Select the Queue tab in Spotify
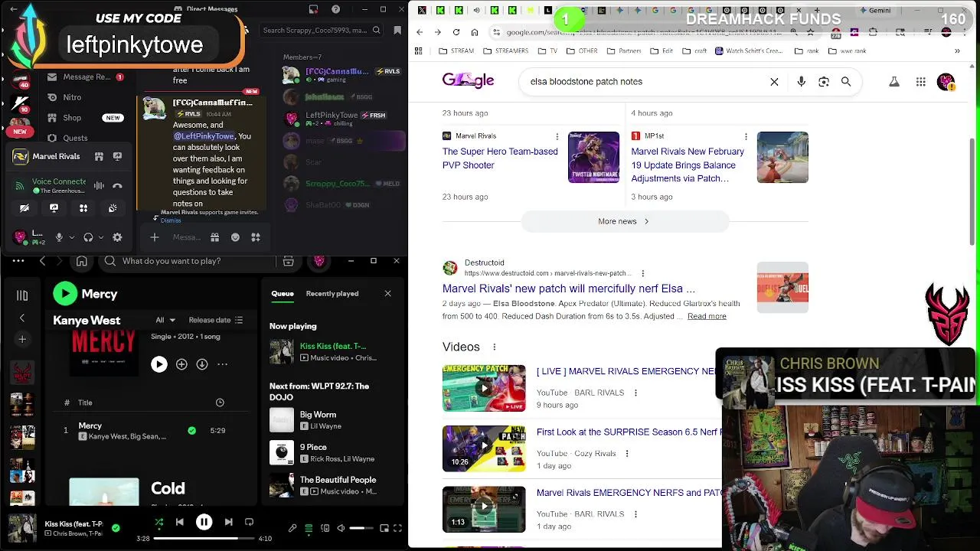Screen dimensions: 980x551 283,293
